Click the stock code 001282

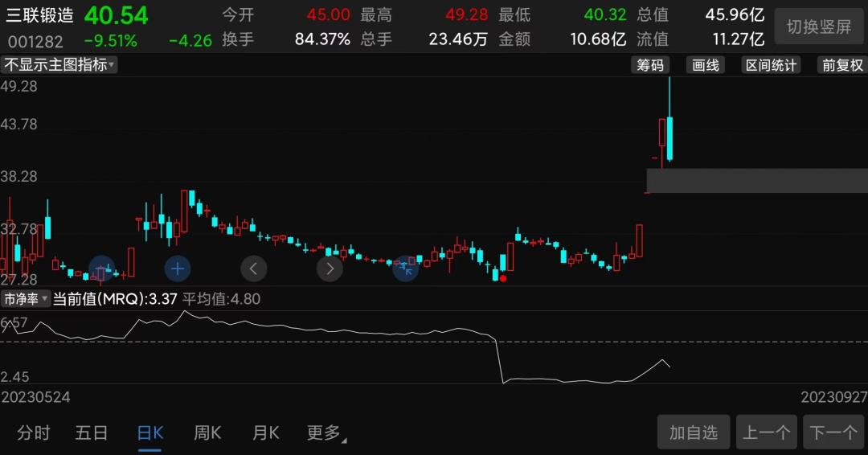point(35,41)
